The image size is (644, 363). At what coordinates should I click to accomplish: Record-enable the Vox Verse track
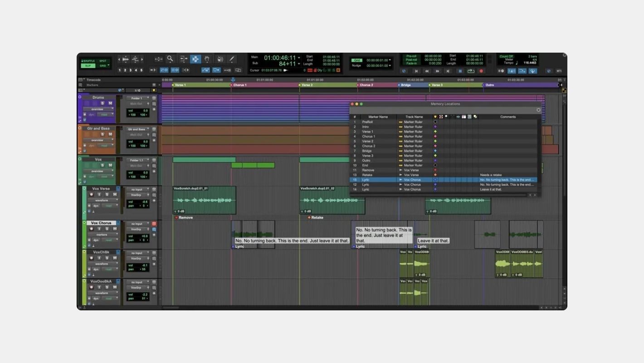pyautogui.click(x=91, y=195)
